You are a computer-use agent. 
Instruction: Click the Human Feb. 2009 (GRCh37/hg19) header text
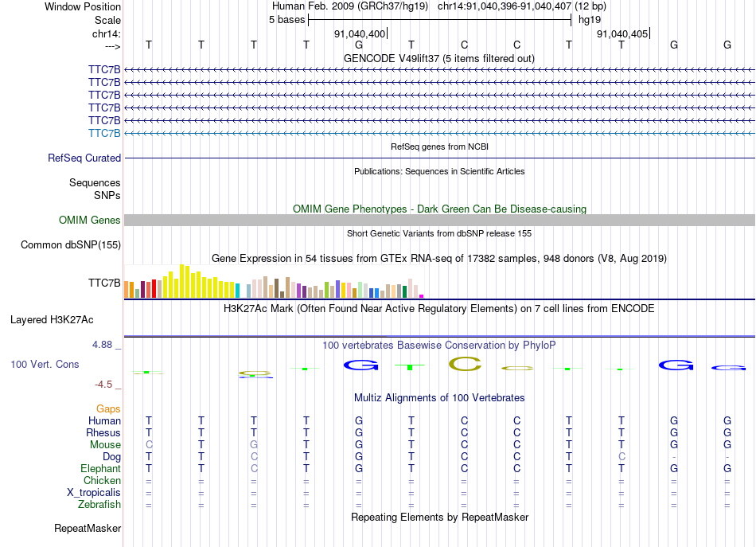tap(350, 6)
